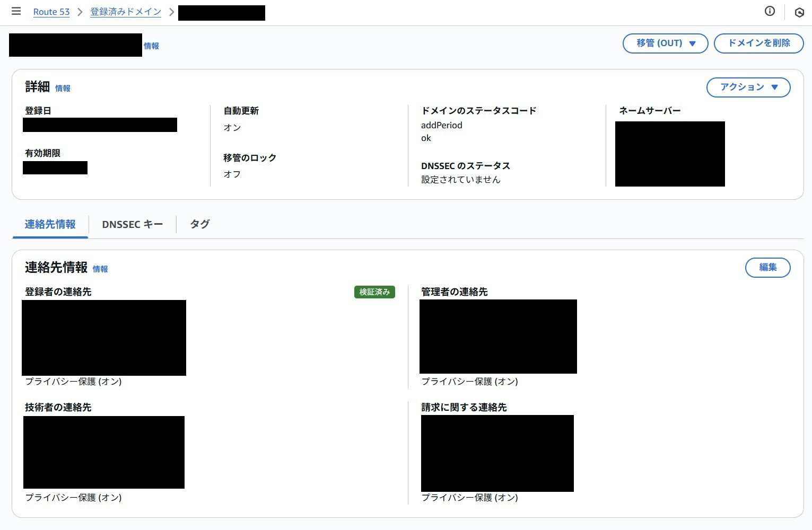Screen dimensions: 812x530
Task: Select the 連絡先情報 tab
Action: point(50,224)
